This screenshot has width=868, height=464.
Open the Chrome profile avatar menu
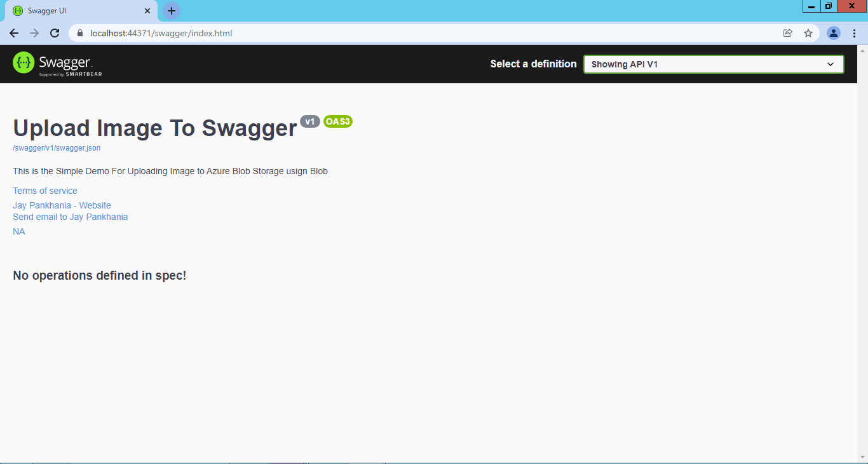[834, 33]
